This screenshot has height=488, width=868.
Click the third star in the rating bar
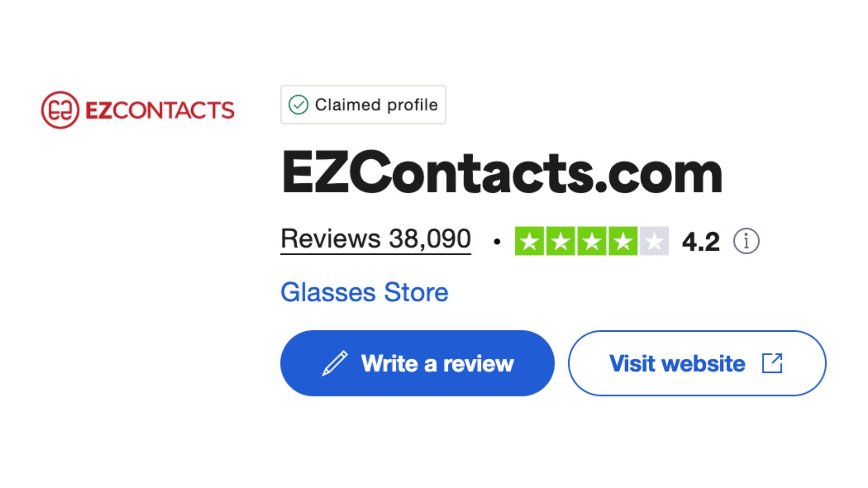click(591, 241)
